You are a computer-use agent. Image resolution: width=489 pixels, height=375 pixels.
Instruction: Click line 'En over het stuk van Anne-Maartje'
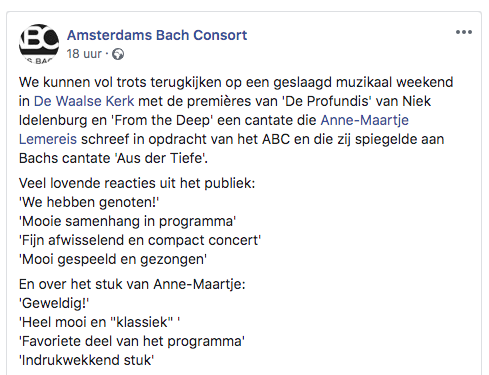(x=132, y=284)
